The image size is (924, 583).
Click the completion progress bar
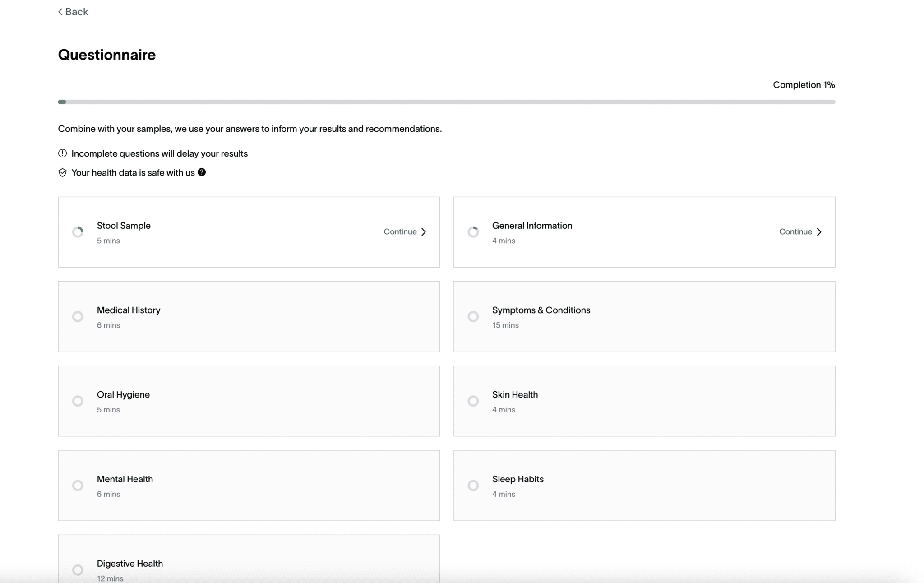[x=446, y=102]
